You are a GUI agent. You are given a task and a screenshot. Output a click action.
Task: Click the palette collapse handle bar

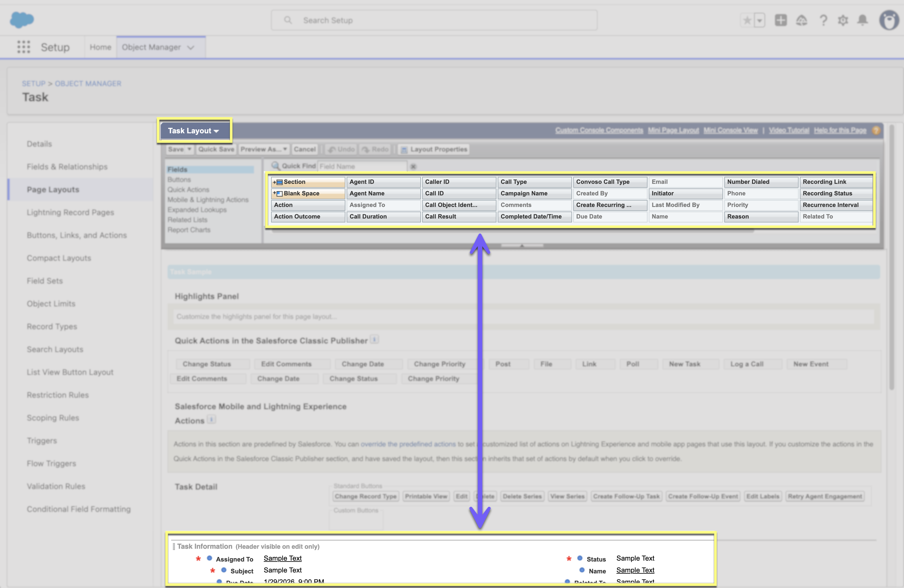click(x=522, y=246)
